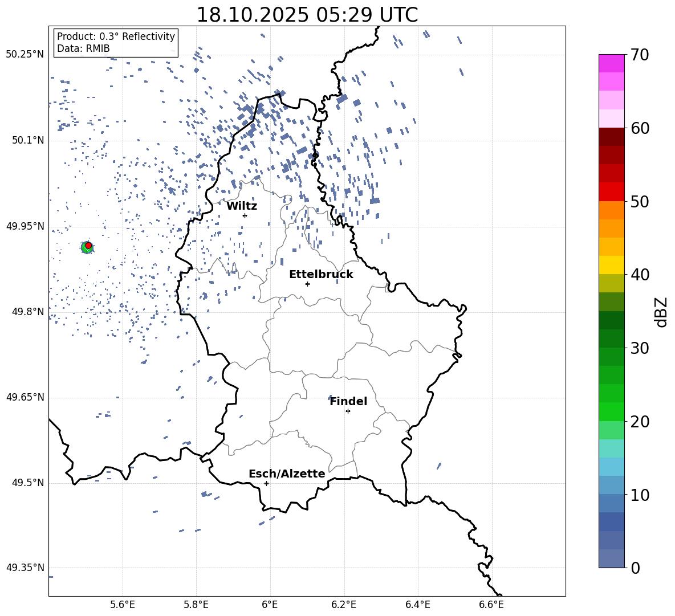Click the 40 colorbar tick label

pos(640,275)
